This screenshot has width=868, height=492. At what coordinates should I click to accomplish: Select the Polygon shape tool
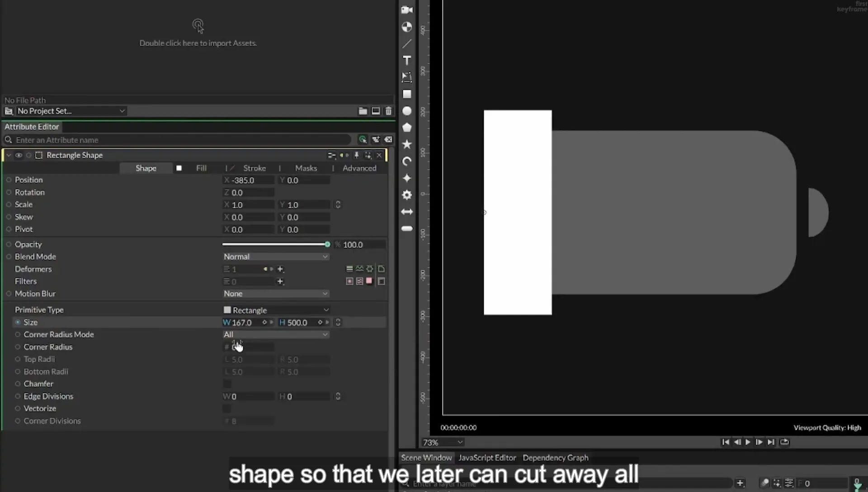(x=407, y=128)
